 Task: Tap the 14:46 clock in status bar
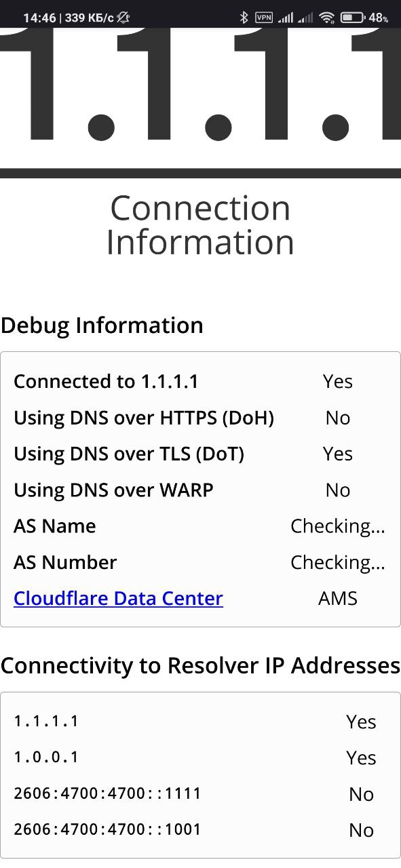pyautogui.click(x=39, y=18)
